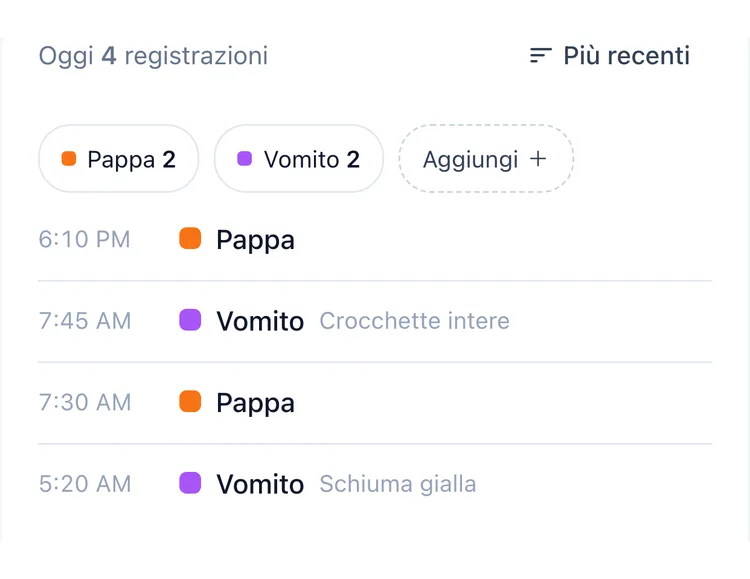Open the Più recenti sort dropdown
The height and width of the screenshot is (579, 750).
[610, 56]
